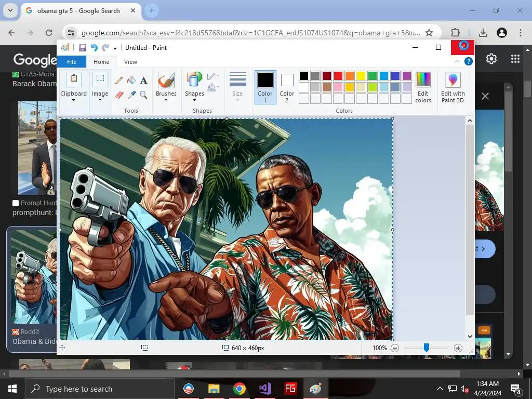Click Paint canvas vertical scrollbar down arrow

[x=470, y=337]
